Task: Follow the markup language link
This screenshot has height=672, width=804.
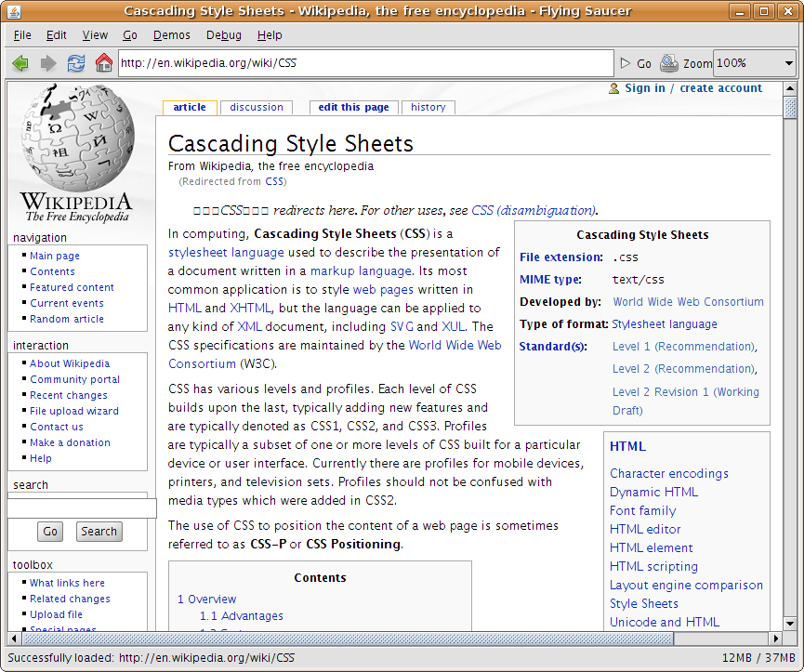Action: [x=361, y=271]
